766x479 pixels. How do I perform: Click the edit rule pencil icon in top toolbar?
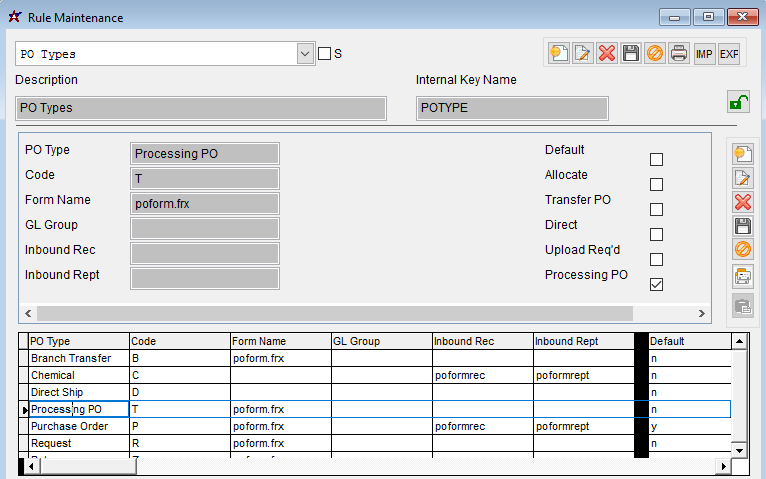(582, 54)
